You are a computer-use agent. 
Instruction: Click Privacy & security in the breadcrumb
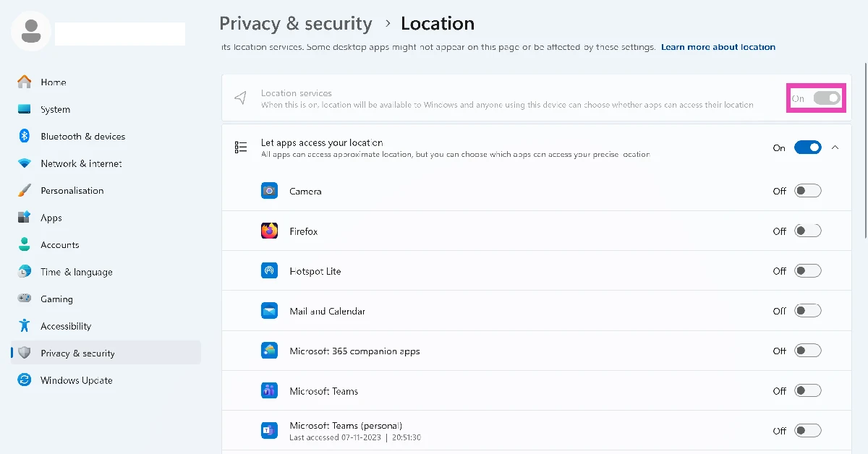(x=295, y=22)
